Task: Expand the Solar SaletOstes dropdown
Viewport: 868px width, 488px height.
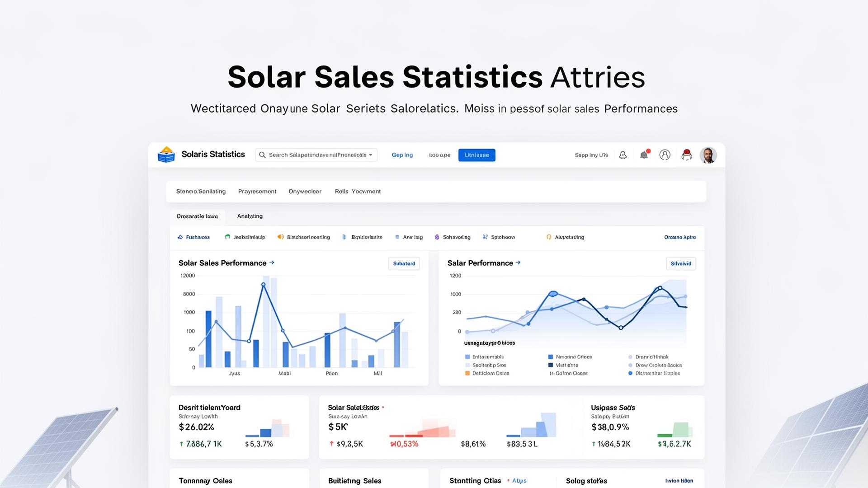Action: point(383,407)
